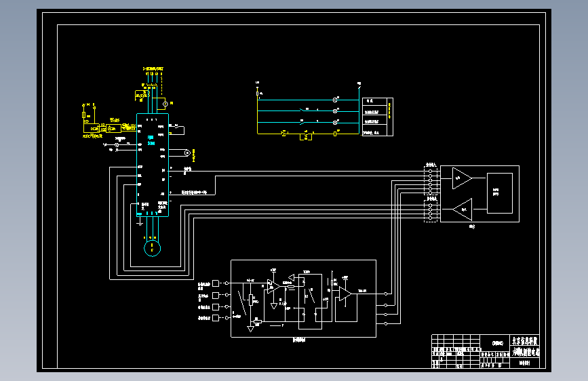Click the vertical potentiometer resistor in the signal board
Viewport: 588px width, 381px height.
[251, 300]
